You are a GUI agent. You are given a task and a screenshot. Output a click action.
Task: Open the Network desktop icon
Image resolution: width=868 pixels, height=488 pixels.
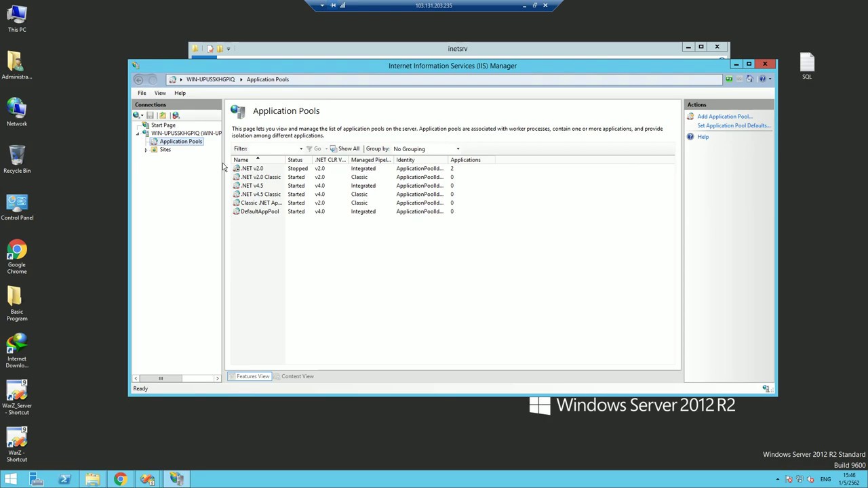pos(17,113)
